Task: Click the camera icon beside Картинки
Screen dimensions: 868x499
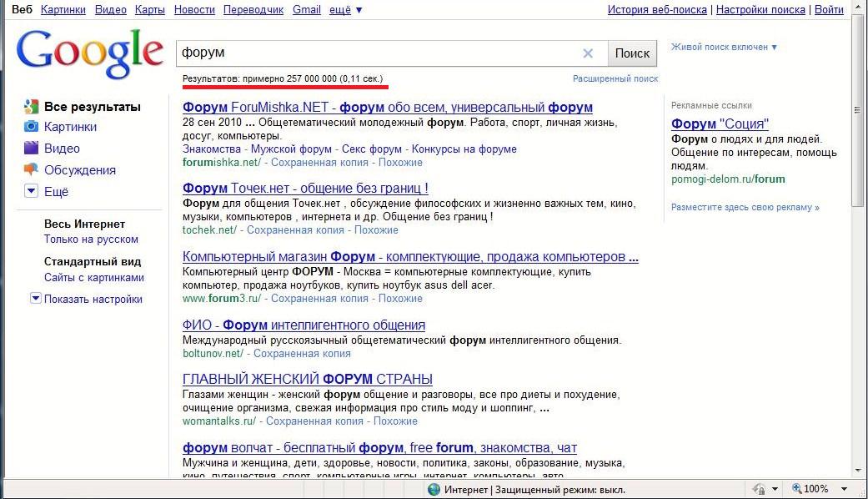Action: coord(32,126)
